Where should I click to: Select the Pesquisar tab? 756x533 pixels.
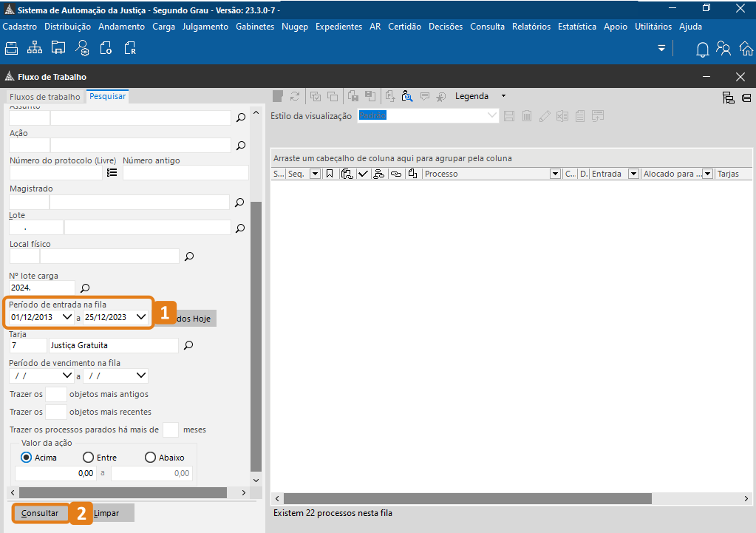tap(107, 96)
